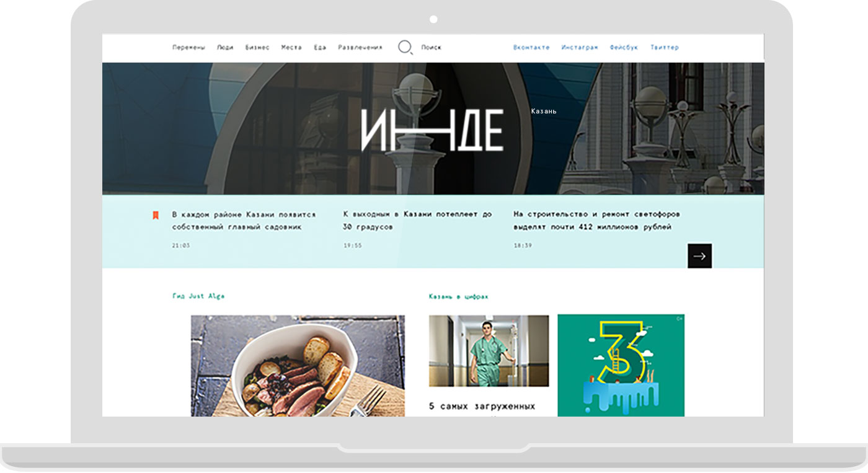Select Бизнес in the top navigation

(257, 47)
